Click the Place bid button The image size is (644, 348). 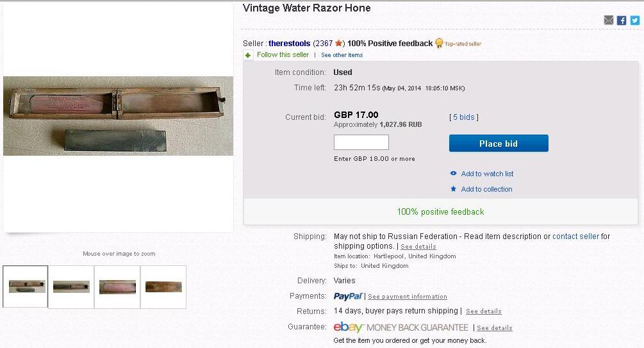pos(499,144)
